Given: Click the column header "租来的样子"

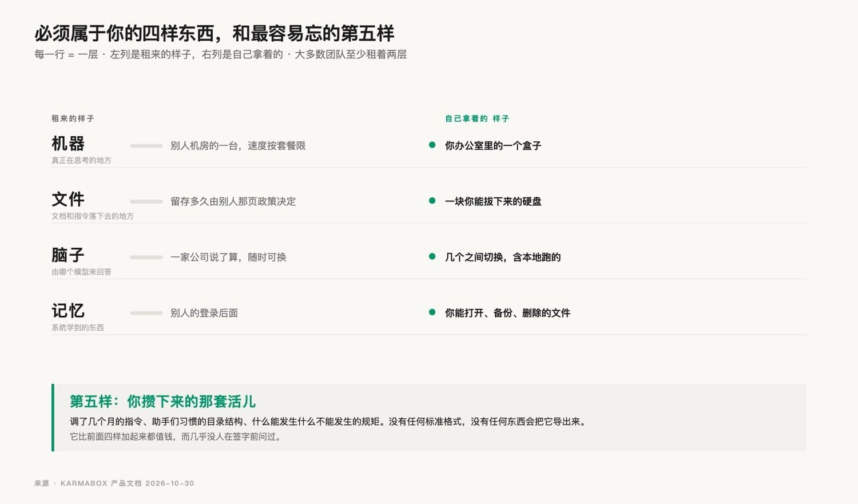Looking at the screenshot, I should [73, 118].
